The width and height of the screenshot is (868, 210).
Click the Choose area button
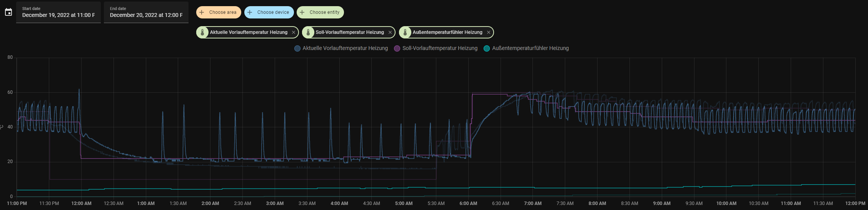pyautogui.click(x=219, y=12)
